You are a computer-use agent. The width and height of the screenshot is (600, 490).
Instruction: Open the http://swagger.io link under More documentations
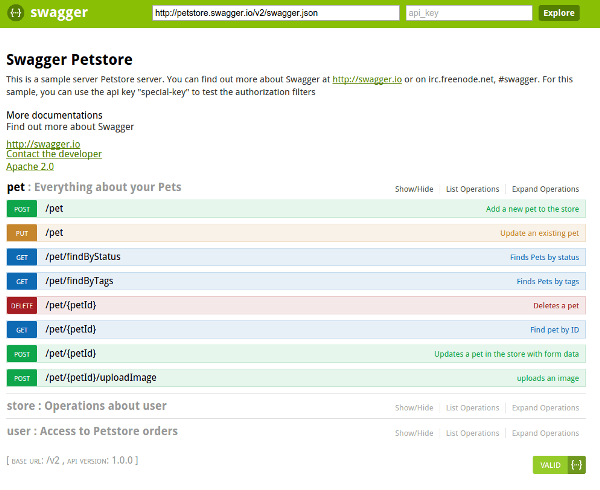click(x=43, y=144)
